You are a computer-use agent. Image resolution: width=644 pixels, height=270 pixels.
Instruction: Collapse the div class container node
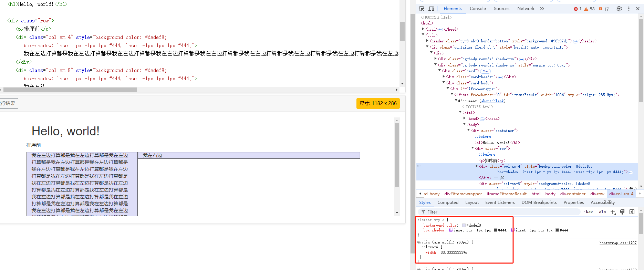click(469, 130)
